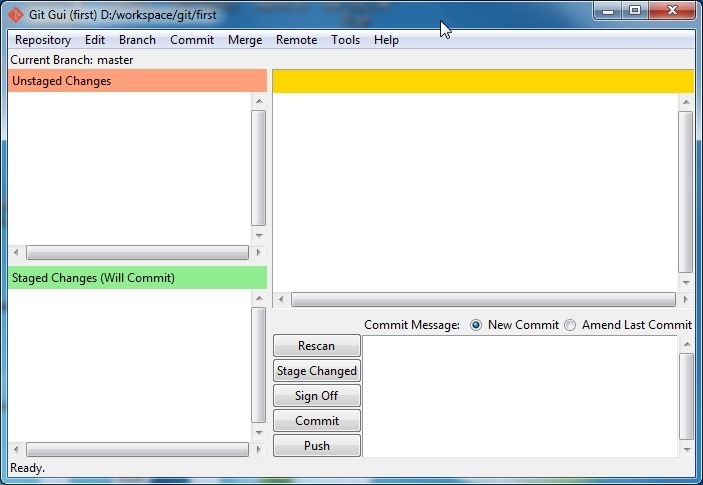Image resolution: width=703 pixels, height=485 pixels.
Task: Click the diff pane vertical scrollbar thumb
Action: click(686, 192)
